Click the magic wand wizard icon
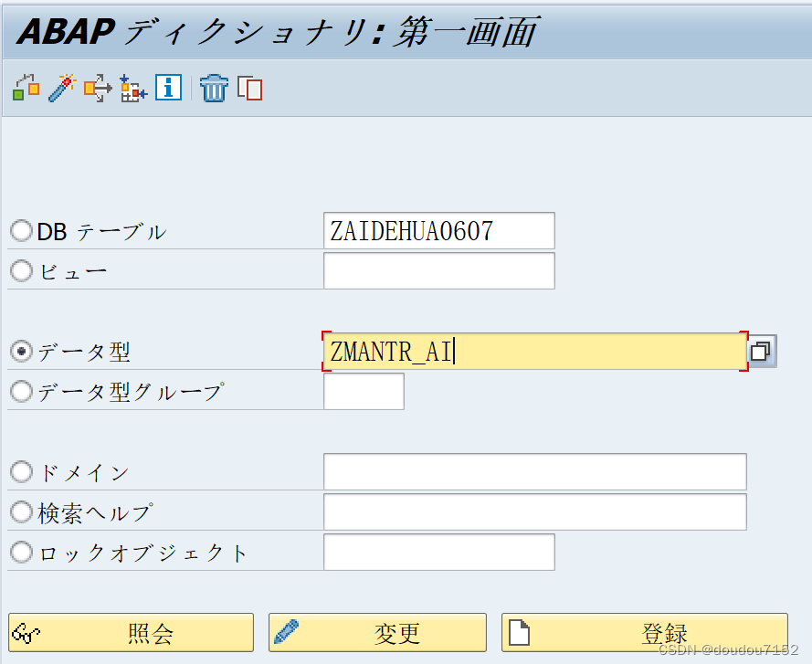Image resolution: width=812 pixels, height=664 pixels. [x=60, y=89]
